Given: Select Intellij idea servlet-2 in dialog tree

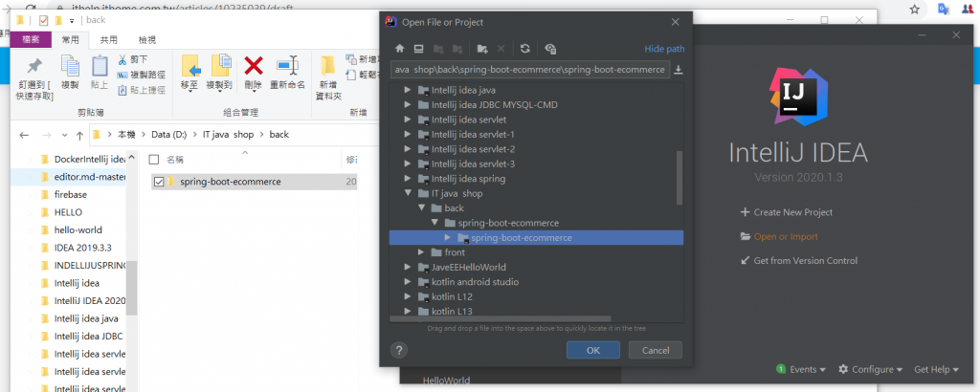Looking at the screenshot, I should (x=473, y=149).
